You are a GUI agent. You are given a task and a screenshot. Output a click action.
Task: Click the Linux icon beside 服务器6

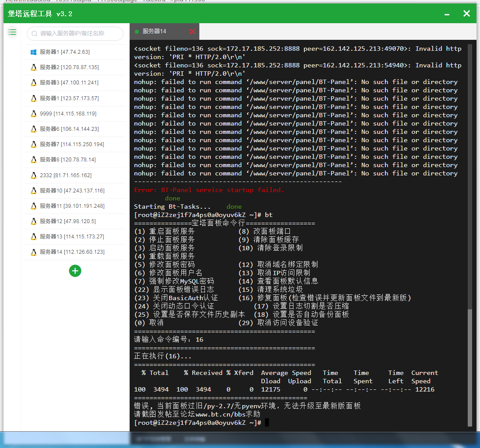[x=33, y=129]
